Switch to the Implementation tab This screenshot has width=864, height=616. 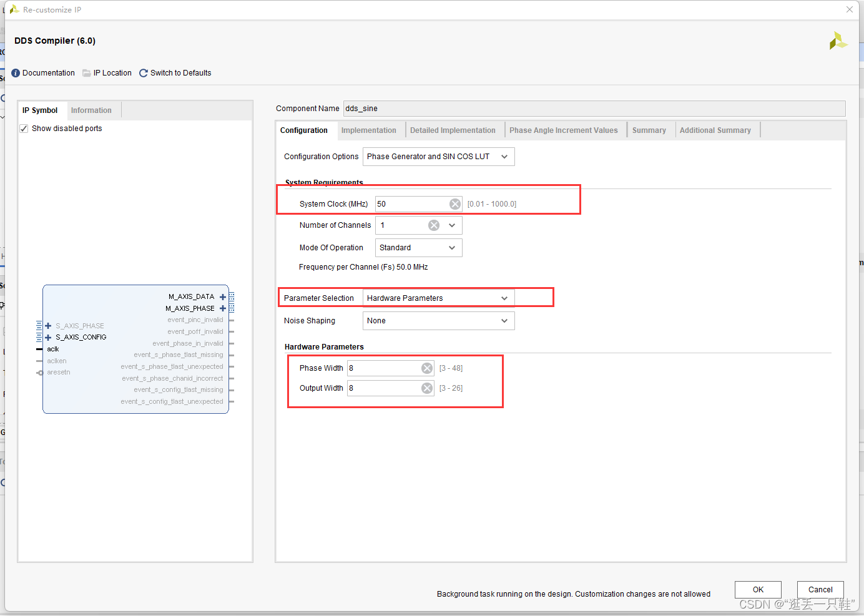click(x=369, y=130)
